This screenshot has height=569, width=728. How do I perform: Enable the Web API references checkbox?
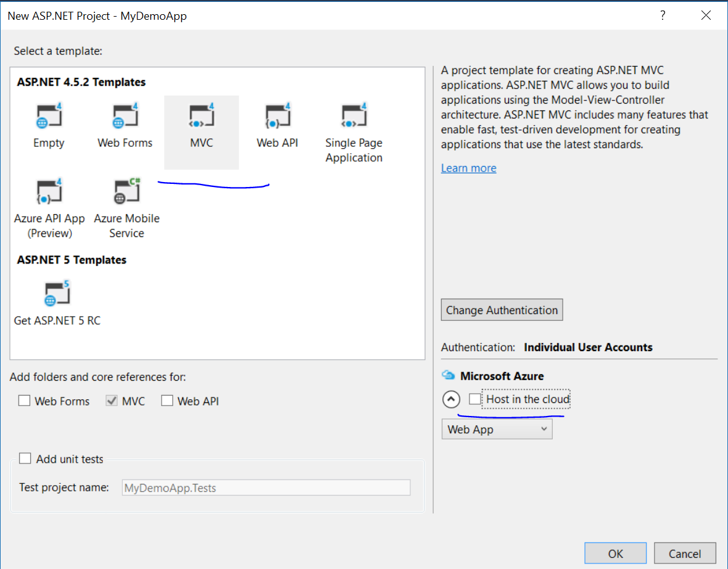(x=167, y=401)
